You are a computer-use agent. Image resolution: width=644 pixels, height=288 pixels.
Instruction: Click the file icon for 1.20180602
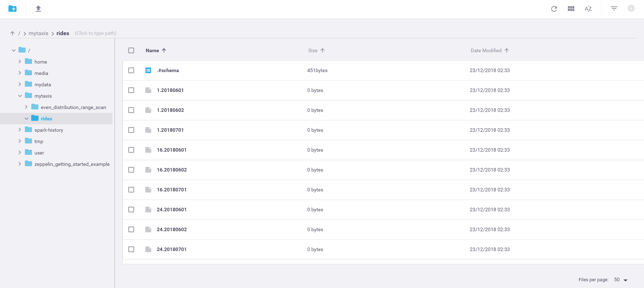point(148,110)
